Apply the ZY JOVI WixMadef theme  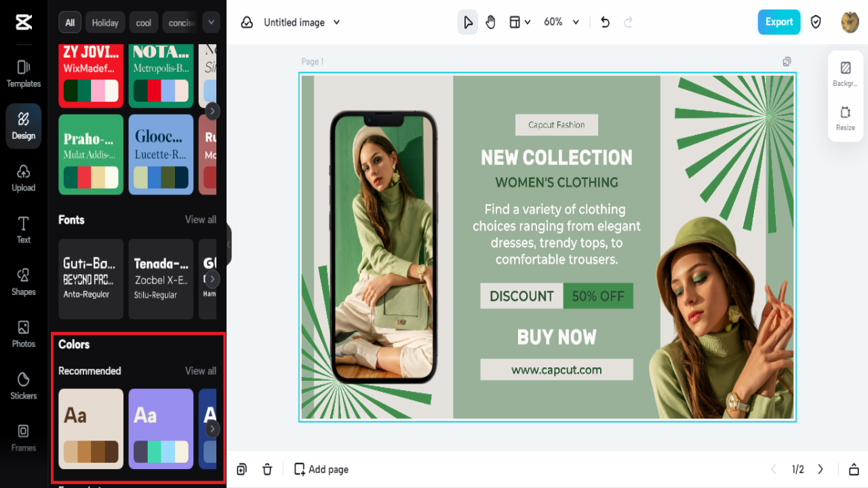[91, 76]
